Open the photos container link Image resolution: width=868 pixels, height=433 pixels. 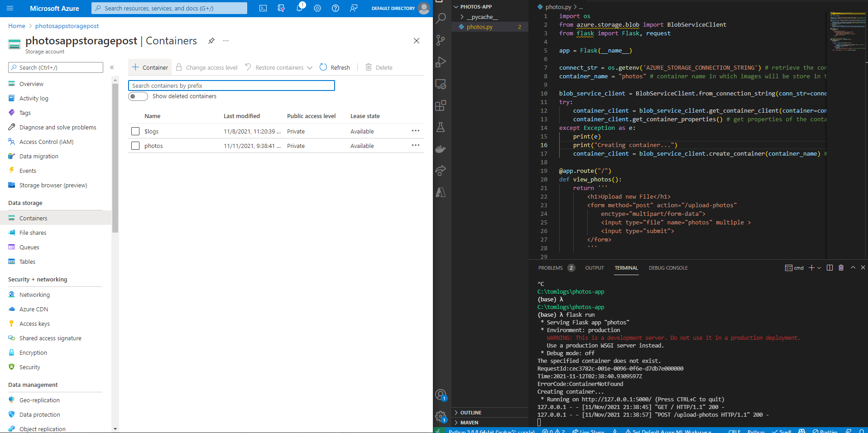coord(153,146)
